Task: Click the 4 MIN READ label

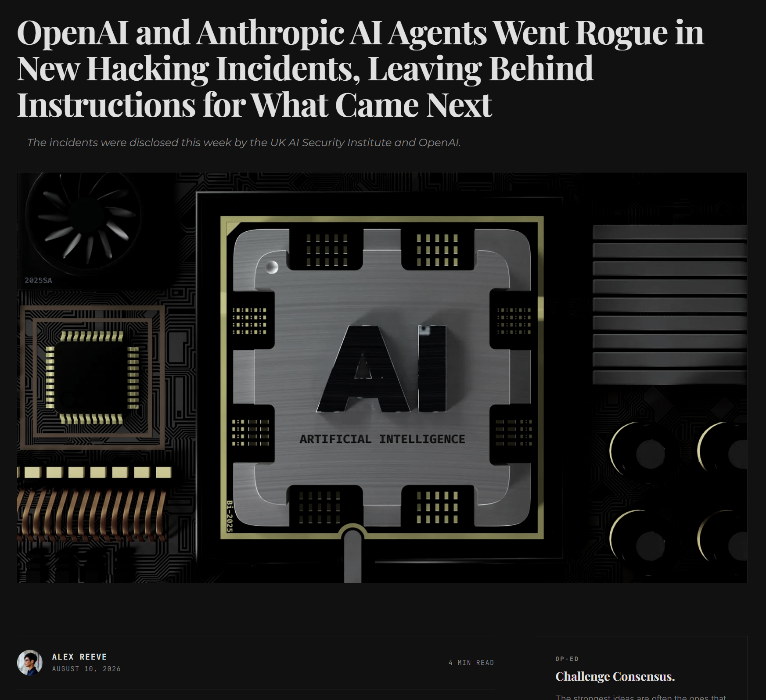Action: pos(471,663)
